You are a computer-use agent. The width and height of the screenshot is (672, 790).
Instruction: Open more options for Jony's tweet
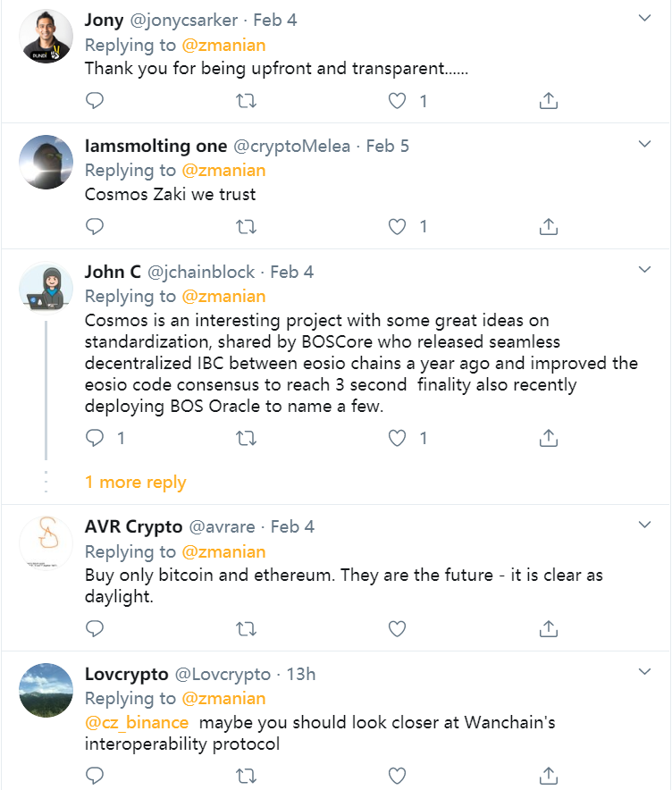pos(645,19)
